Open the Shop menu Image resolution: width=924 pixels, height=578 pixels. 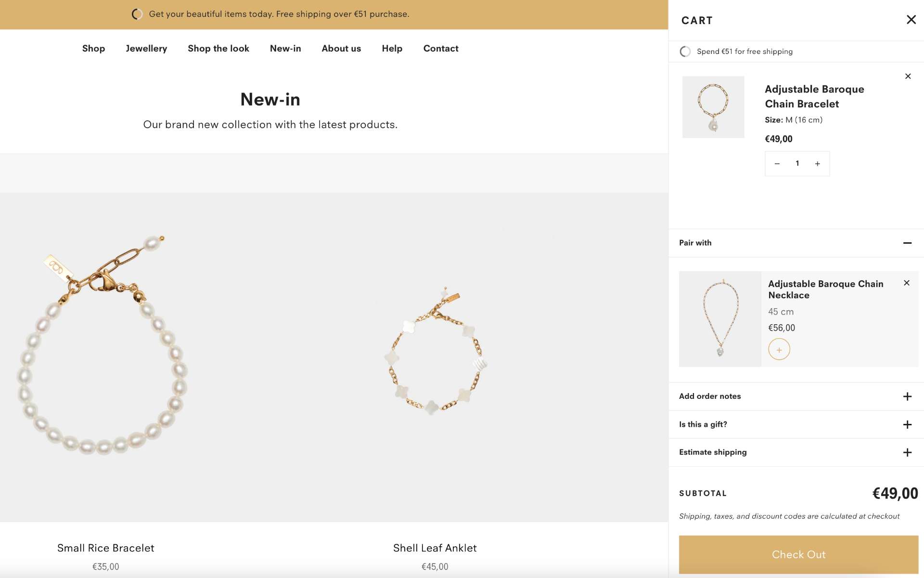coord(93,49)
